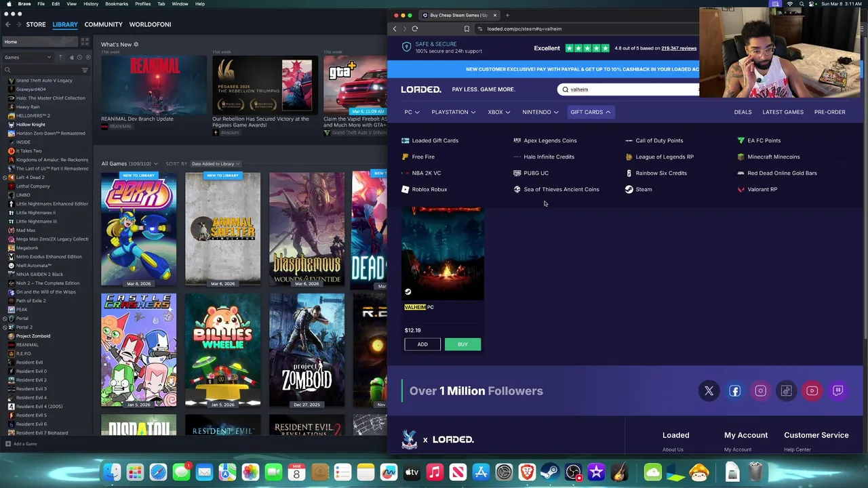Open Minecraft Minecoins link
This screenshot has height=488, width=868.
point(774,157)
